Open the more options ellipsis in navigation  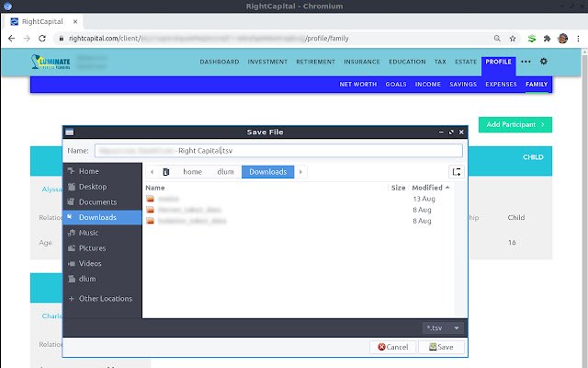526,62
